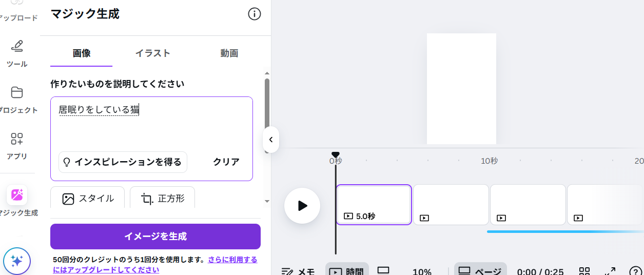Open the info icon beside マジック生成 title
This screenshot has width=644, height=275.
click(x=255, y=14)
